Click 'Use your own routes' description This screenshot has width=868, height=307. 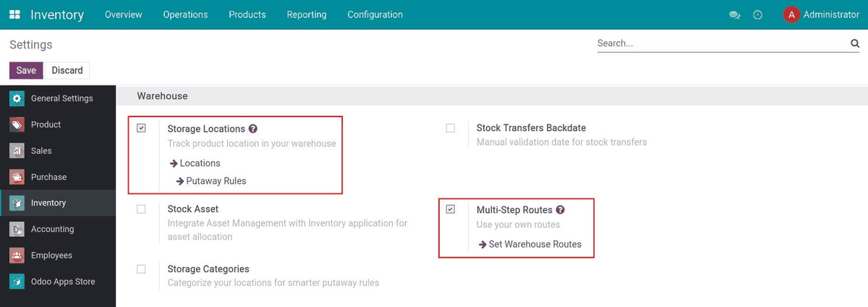518,224
